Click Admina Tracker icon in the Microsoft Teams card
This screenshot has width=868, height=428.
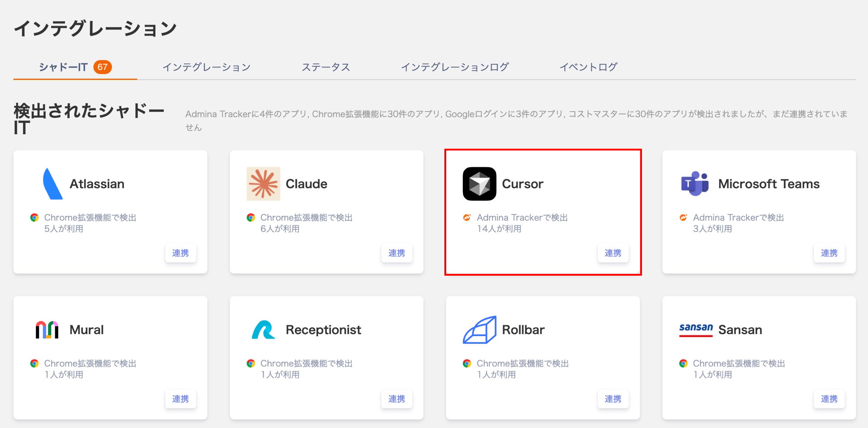[x=684, y=217]
